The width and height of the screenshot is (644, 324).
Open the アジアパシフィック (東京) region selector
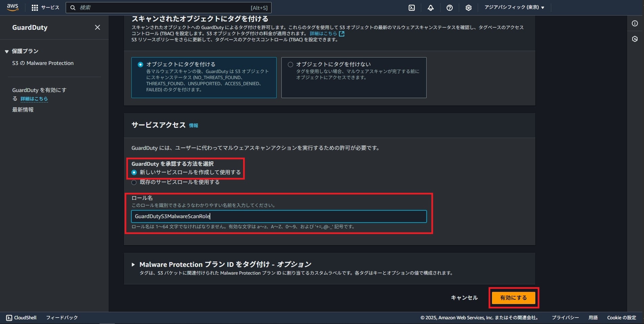click(514, 7)
